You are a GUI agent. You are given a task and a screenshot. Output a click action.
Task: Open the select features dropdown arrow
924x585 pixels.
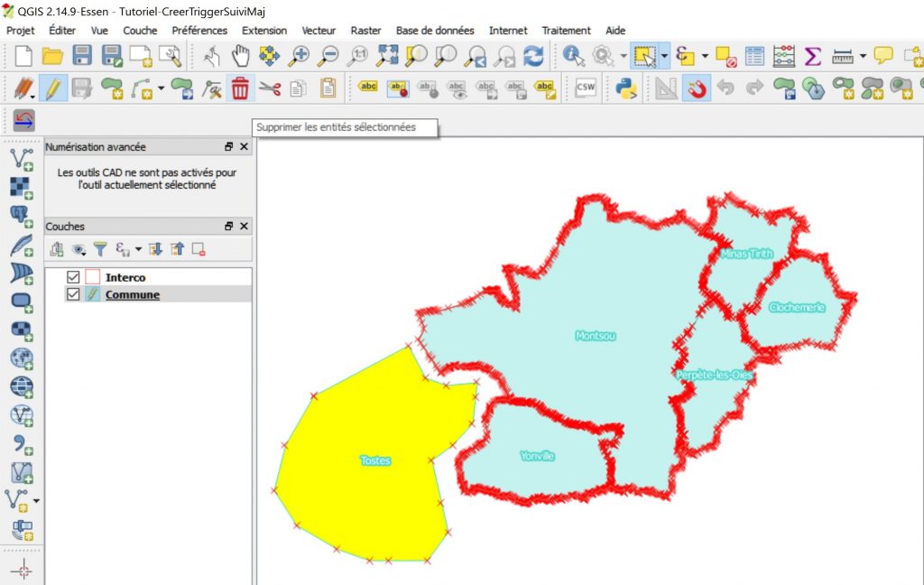click(663, 57)
